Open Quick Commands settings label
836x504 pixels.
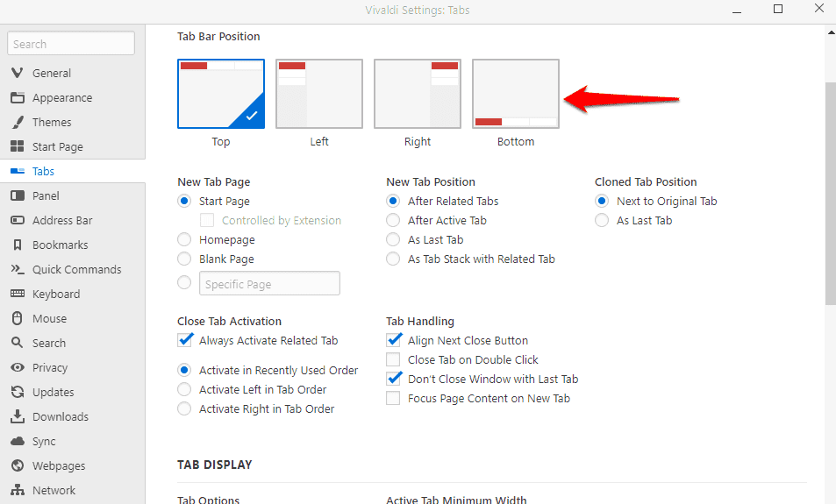(x=77, y=269)
